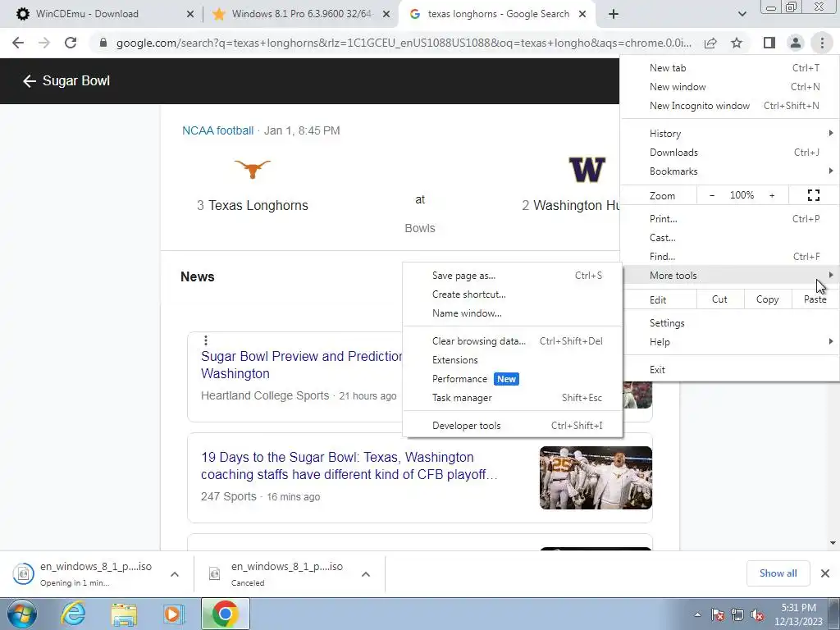The width and height of the screenshot is (840, 630).
Task: Open Windows Start button
Action: [x=22, y=614]
